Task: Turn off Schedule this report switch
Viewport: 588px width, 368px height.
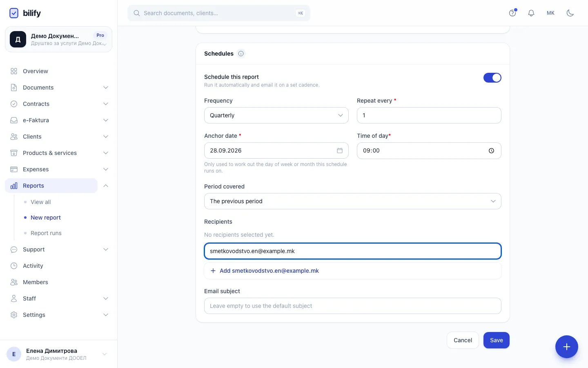Action: tap(492, 78)
